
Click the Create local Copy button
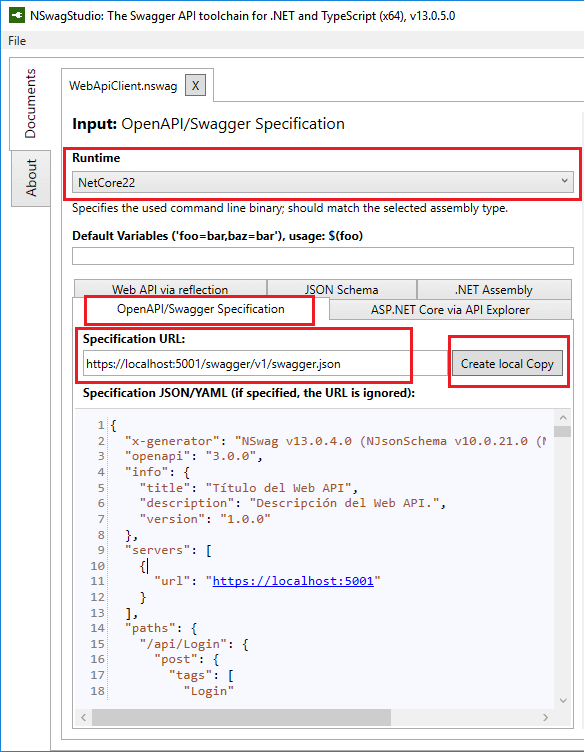tap(507, 364)
